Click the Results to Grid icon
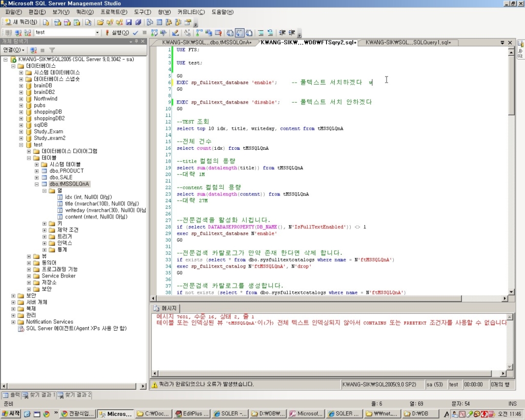Image resolution: width=525 pixels, height=420 pixels. (239, 32)
